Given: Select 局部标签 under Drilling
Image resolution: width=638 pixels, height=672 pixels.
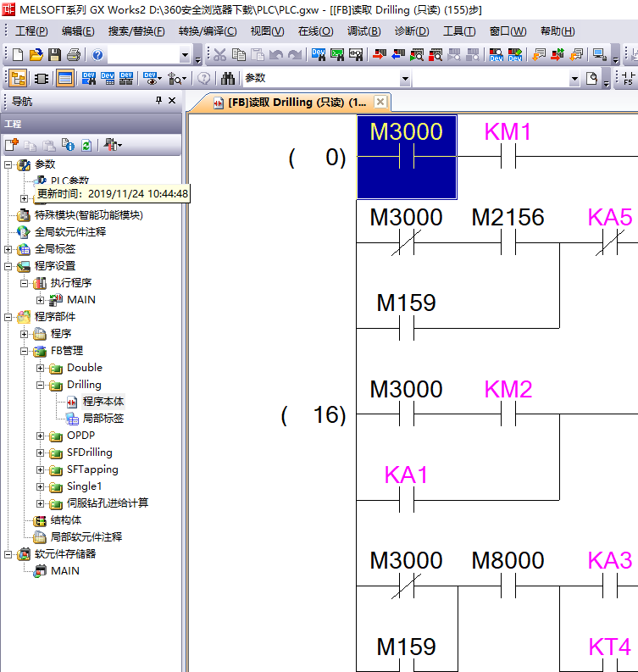Looking at the screenshot, I should click(x=103, y=419).
